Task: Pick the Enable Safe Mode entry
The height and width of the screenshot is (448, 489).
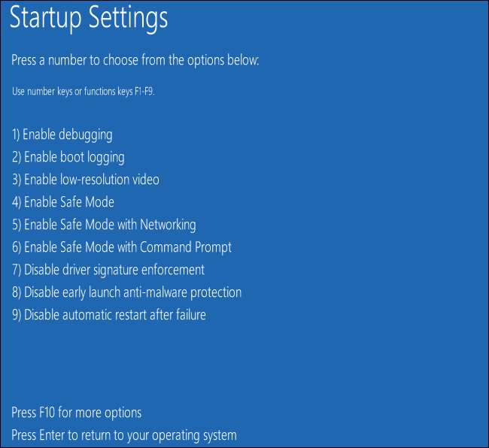Action: click(63, 202)
